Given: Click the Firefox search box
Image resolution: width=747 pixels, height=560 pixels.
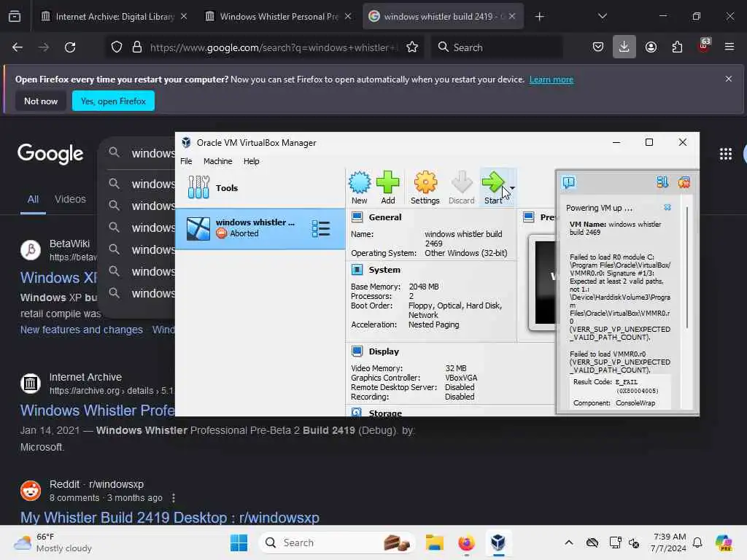Looking at the screenshot, I should (x=497, y=47).
